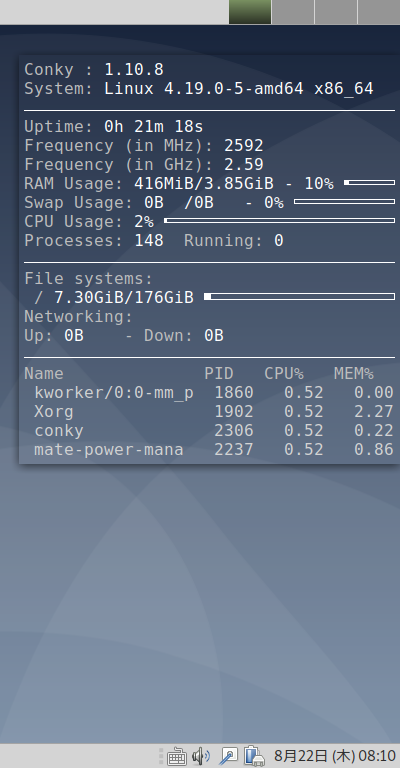Click the Running label in Conky
The width and height of the screenshot is (400, 768).
(224, 240)
